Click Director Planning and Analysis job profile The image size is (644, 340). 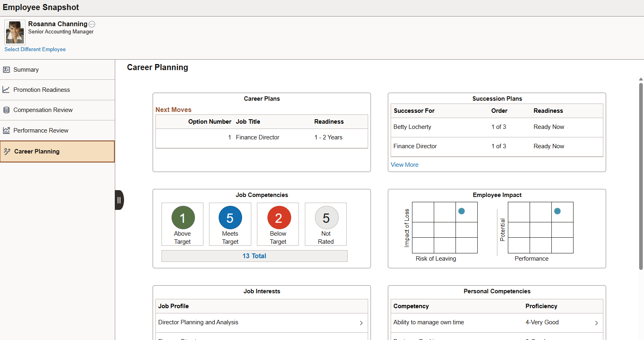(198, 322)
